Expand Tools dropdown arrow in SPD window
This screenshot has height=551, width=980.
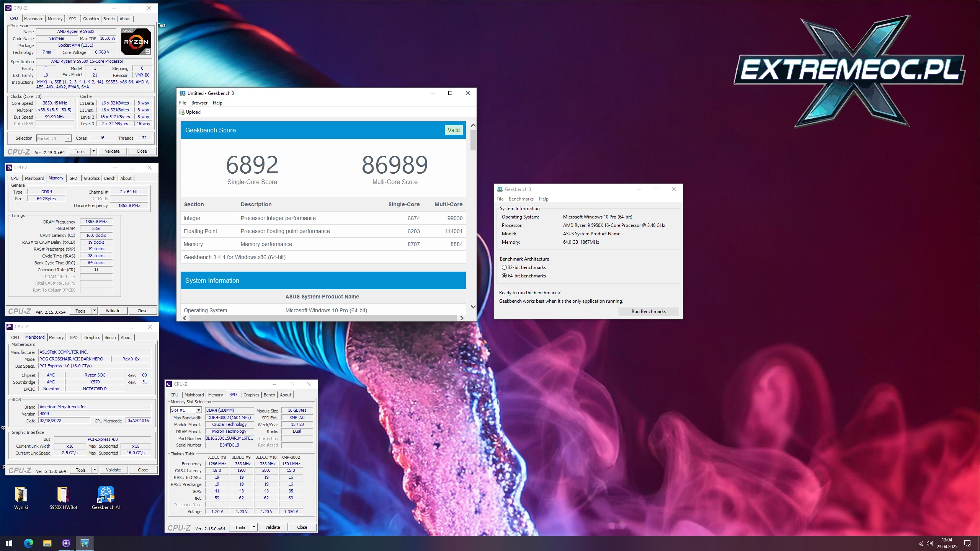click(x=254, y=527)
